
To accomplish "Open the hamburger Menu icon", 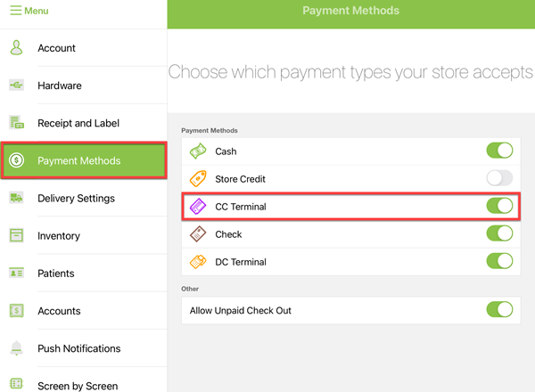I will pos(15,11).
